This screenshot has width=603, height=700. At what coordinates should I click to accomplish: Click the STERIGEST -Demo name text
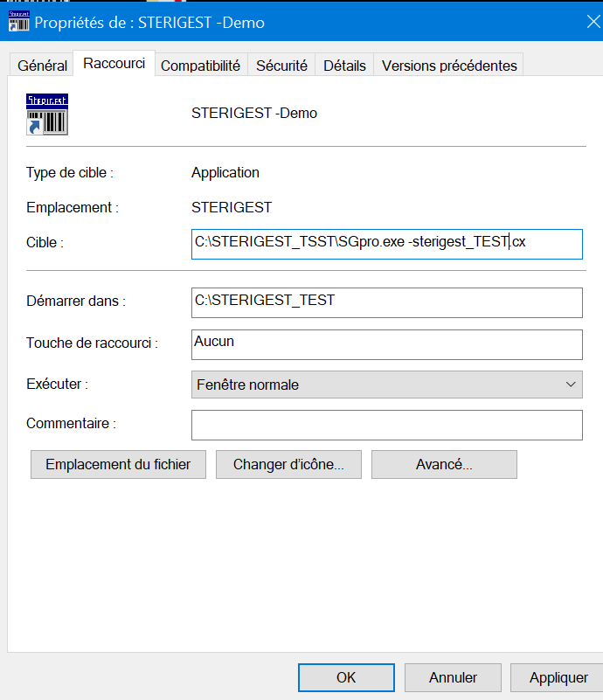click(254, 114)
